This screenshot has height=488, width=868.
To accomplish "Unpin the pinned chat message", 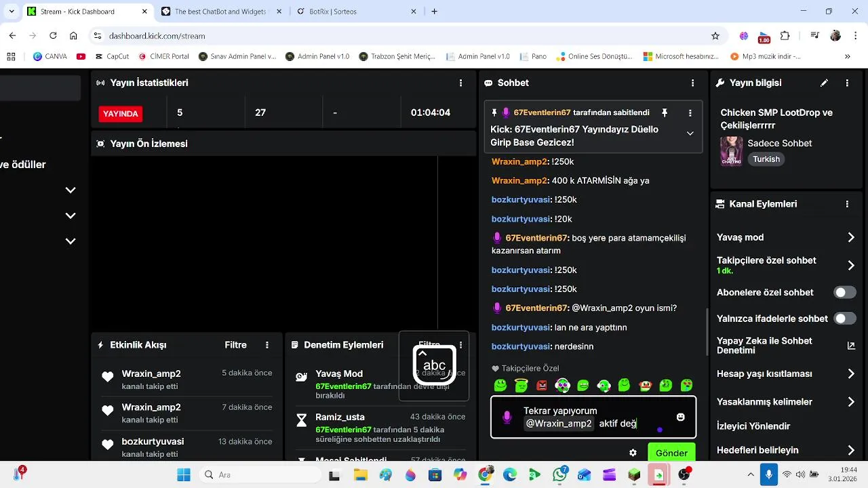I will pyautogui.click(x=665, y=113).
